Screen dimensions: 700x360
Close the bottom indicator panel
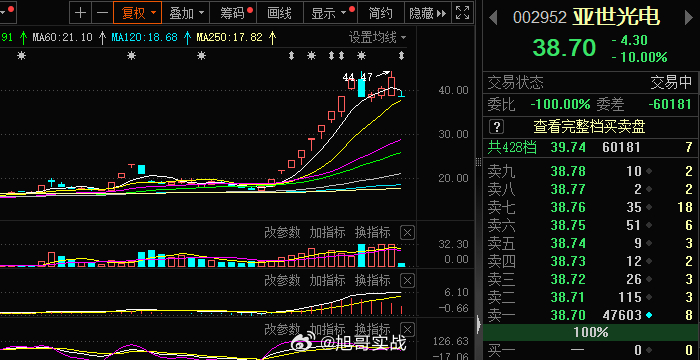point(407,330)
